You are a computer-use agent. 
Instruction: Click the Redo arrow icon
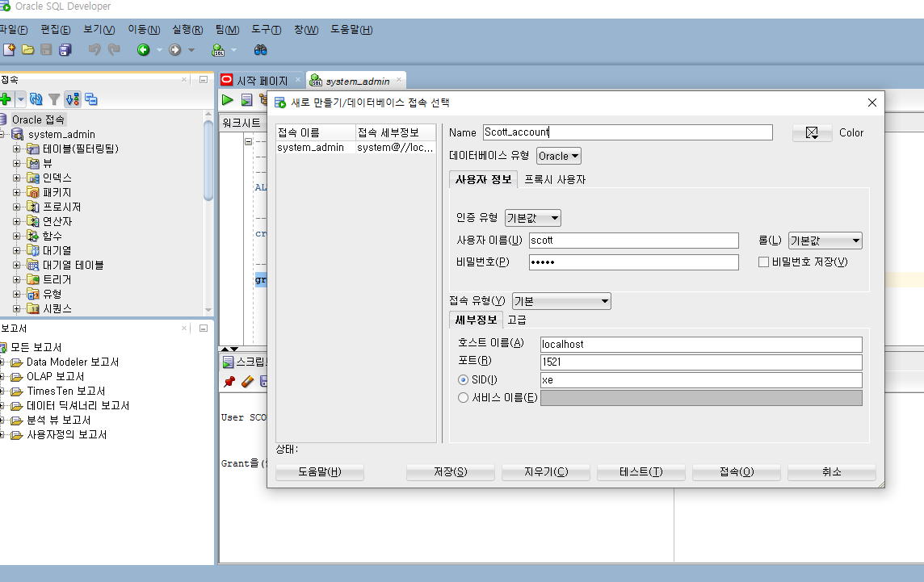(x=114, y=50)
